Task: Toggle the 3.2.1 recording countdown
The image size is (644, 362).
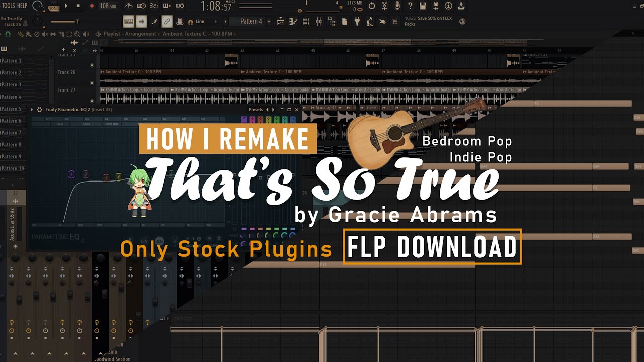Action: tap(154, 6)
